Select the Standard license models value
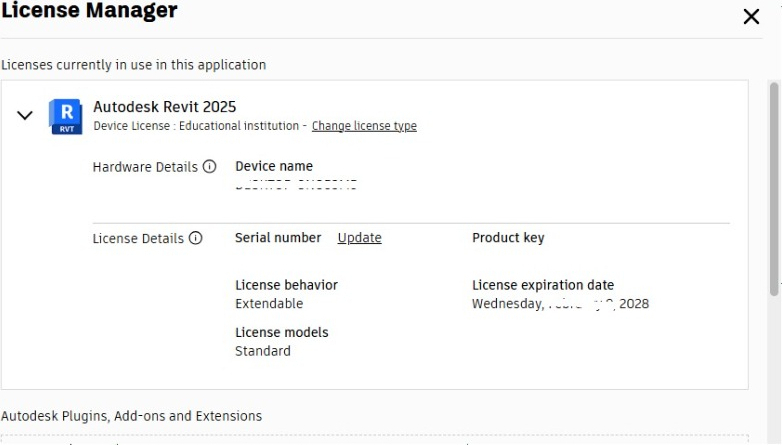782x445 pixels. point(263,351)
